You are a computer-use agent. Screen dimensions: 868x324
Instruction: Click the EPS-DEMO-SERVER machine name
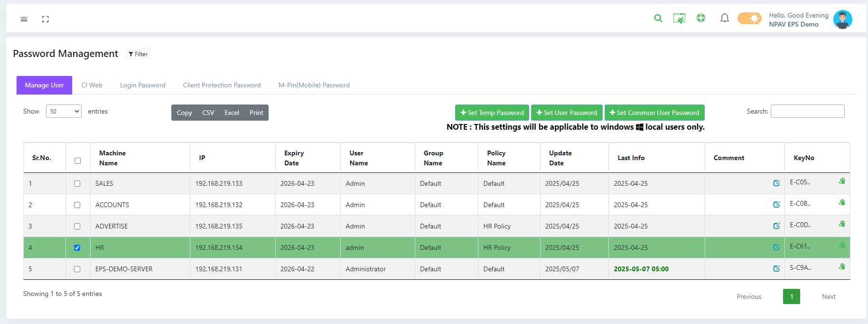pyautogui.click(x=124, y=269)
